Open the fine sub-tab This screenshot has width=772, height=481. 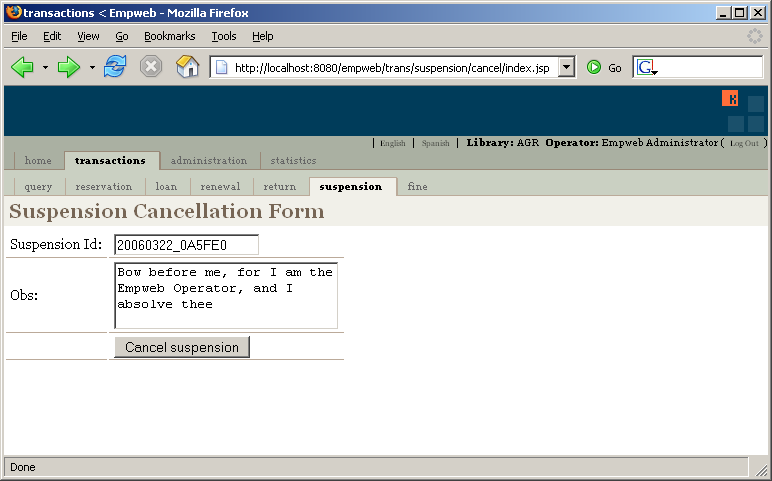417,187
